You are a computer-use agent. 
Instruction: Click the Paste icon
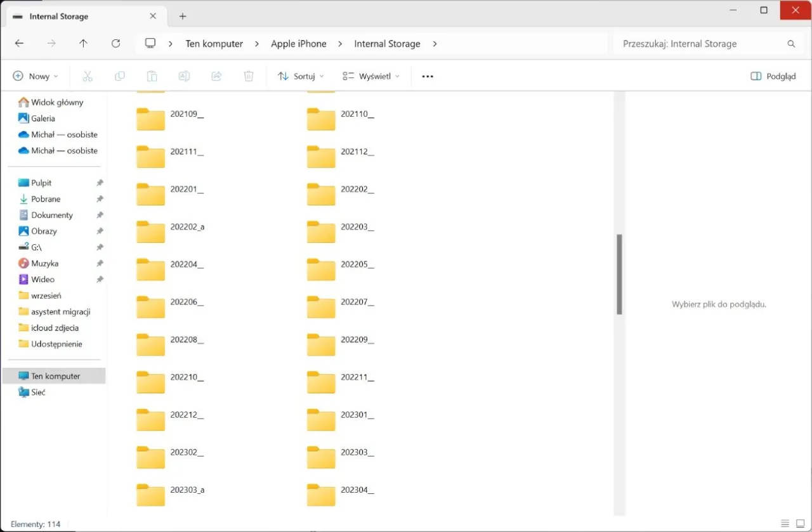click(x=152, y=76)
